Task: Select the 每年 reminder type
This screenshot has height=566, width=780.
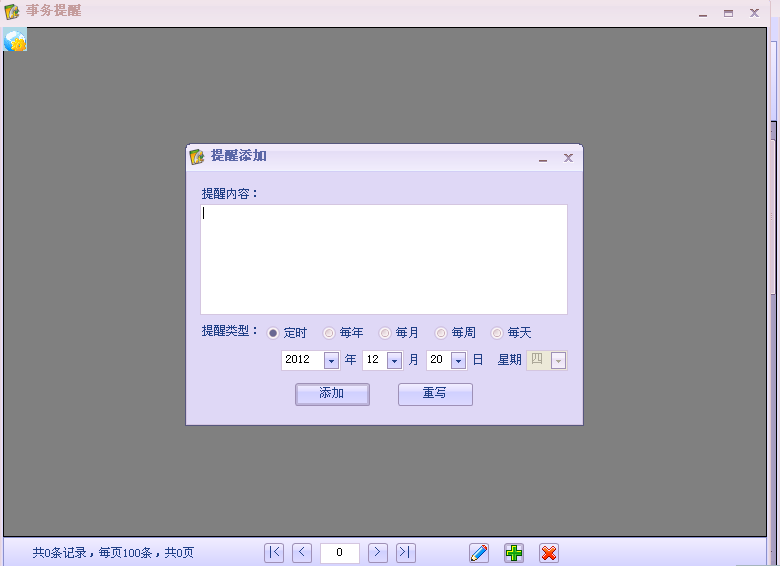Action: tap(343, 333)
